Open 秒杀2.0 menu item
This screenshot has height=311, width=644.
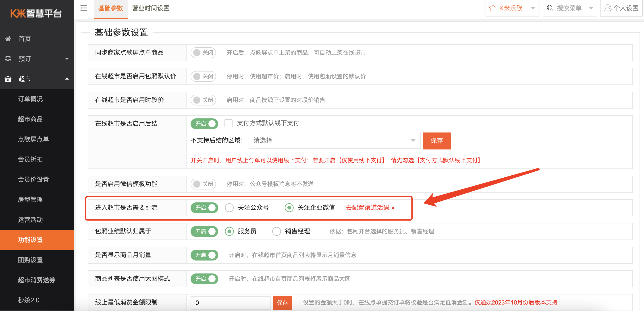coord(37,300)
